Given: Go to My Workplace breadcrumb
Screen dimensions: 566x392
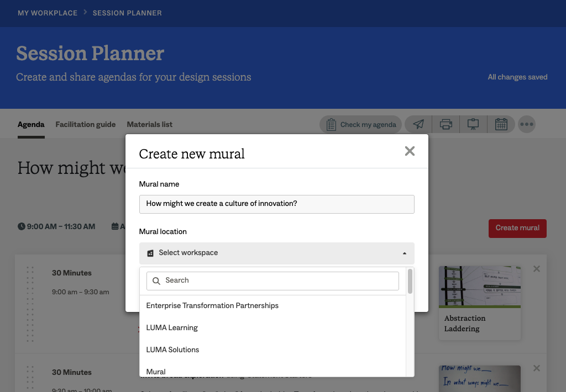Looking at the screenshot, I should [x=48, y=13].
